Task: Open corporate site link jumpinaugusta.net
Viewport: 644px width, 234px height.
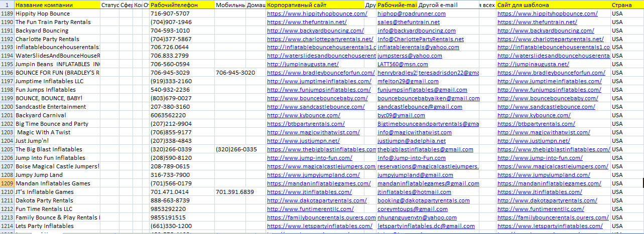Action: click(303, 64)
